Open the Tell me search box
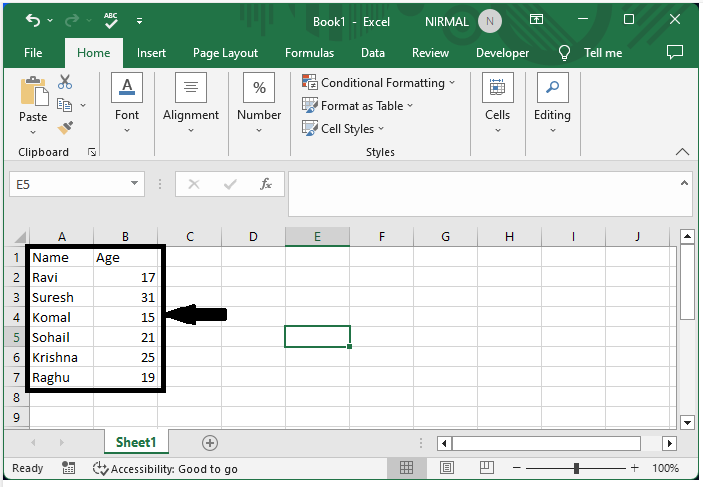This screenshot has width=703, height=487. pyautogui.click(x=591, y=53)
